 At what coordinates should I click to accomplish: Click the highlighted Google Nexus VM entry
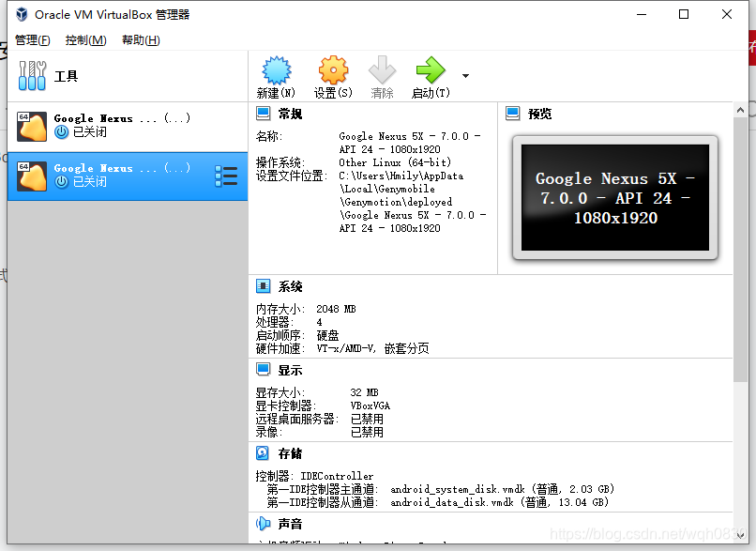click(x=128, y=176)
